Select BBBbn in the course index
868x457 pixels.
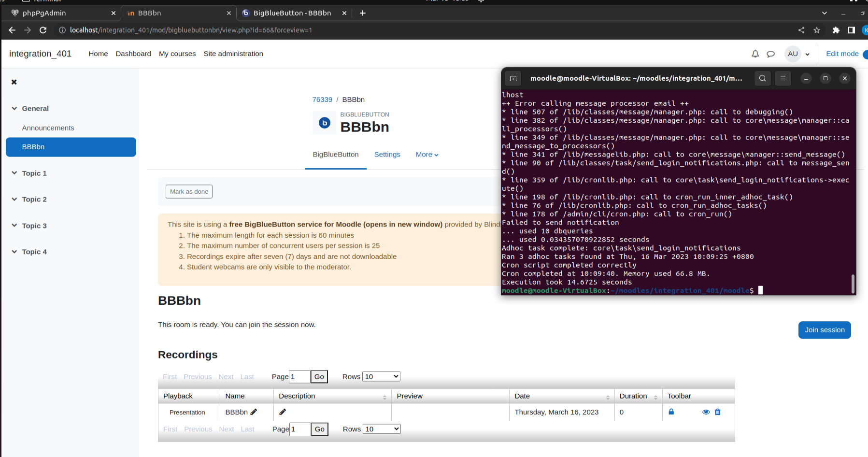[71, 147]
